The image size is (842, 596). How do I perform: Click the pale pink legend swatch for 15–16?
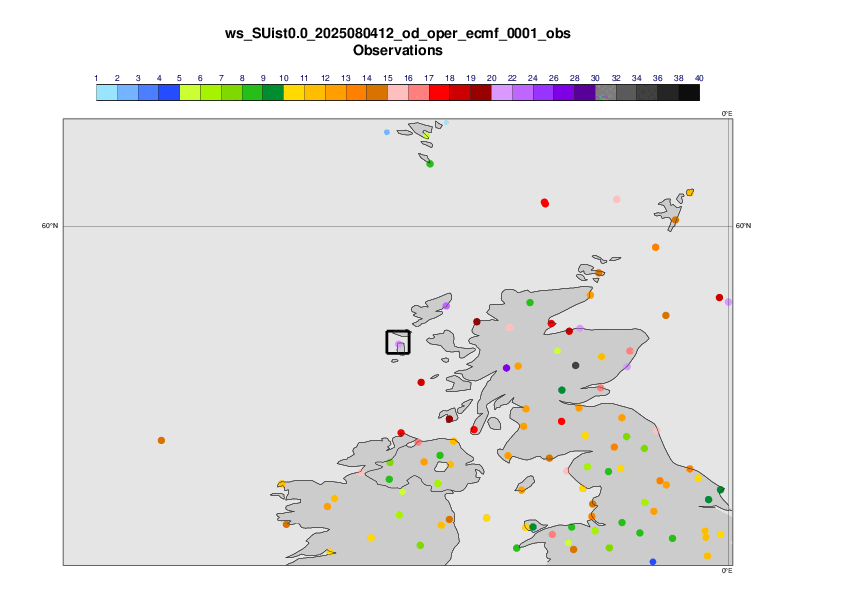pyautogui.click(x=398, y=92)
